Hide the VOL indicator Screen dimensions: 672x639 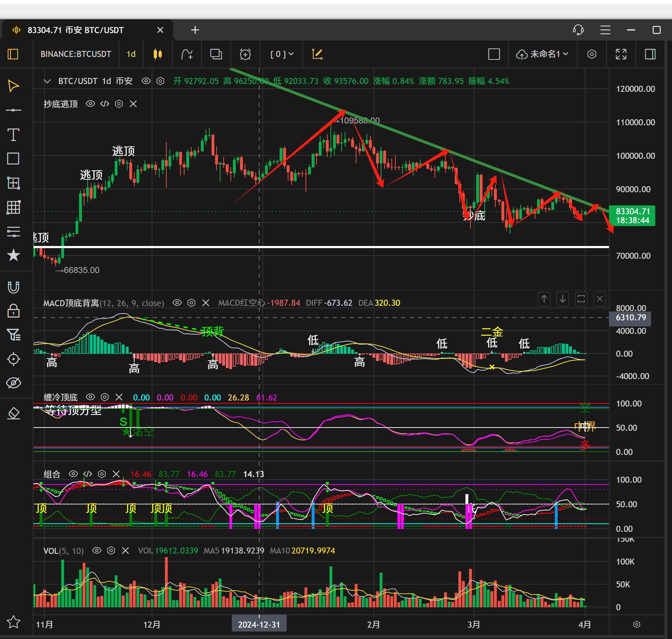click(97, 550)
